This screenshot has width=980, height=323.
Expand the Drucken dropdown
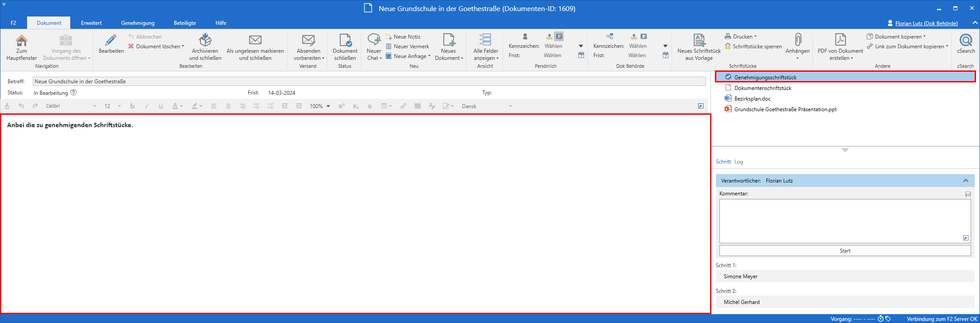[755, 37]
